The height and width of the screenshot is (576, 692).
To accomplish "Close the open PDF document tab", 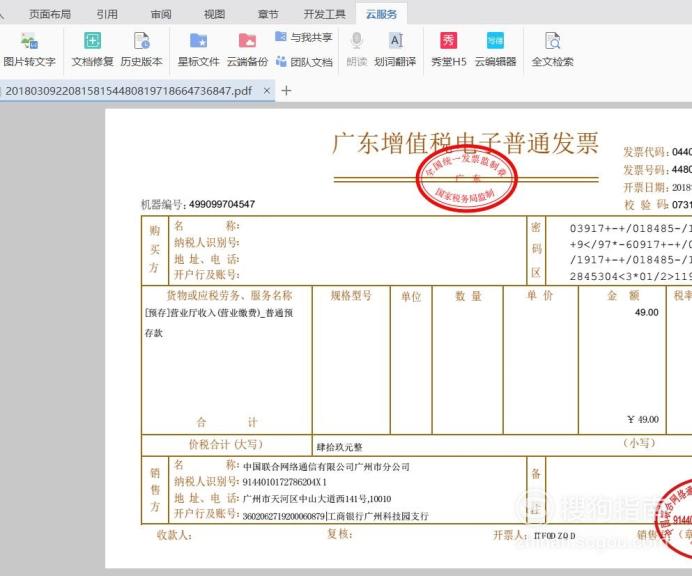I will coord(267,90).
